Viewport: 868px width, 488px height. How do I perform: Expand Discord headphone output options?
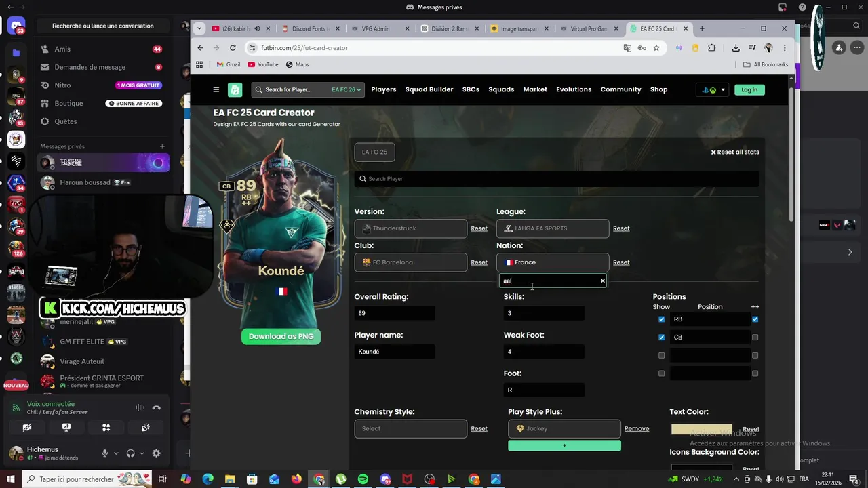(142, 453)
